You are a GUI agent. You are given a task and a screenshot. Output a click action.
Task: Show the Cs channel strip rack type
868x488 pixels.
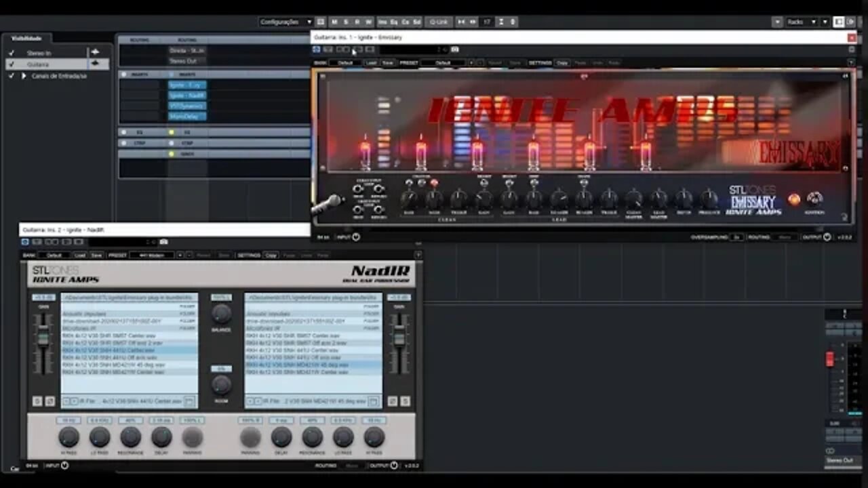point(406,22)
